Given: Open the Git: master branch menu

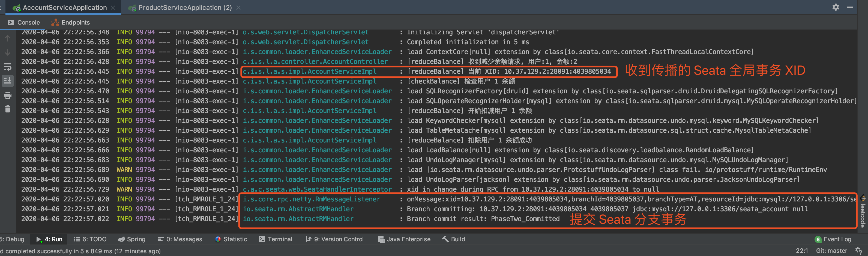Looking at the screenshot, I should pos(831,251).
